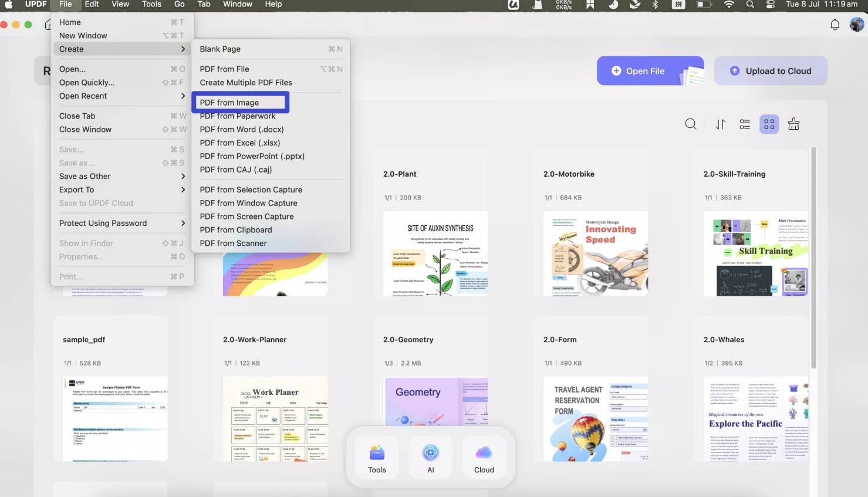The height and width of the screenshot is (497, 868).
Task: Open the user profile avatar
Action: [857, 25]
